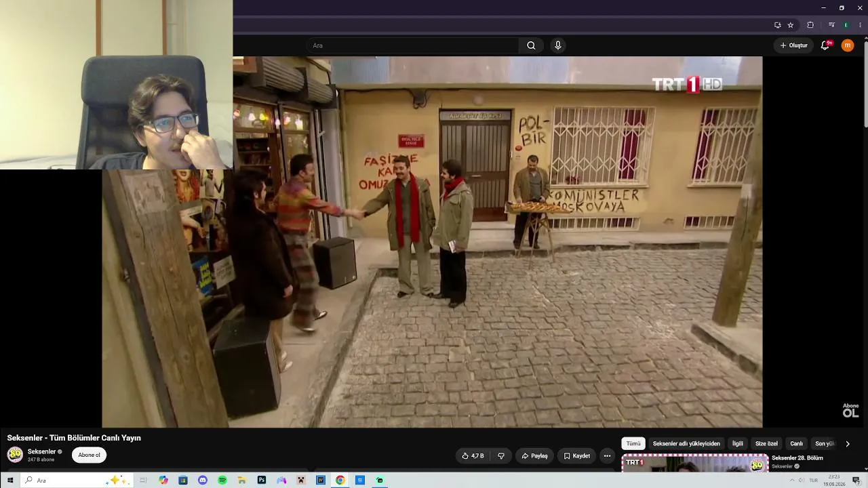Click the Abone OL watermark on video

tap(850, 411)
